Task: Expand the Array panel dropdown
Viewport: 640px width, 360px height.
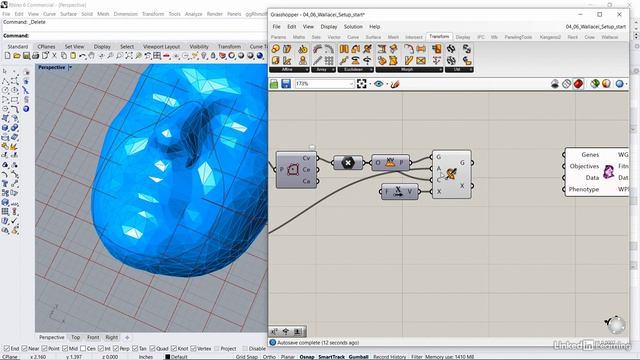Action: (333, 70)
